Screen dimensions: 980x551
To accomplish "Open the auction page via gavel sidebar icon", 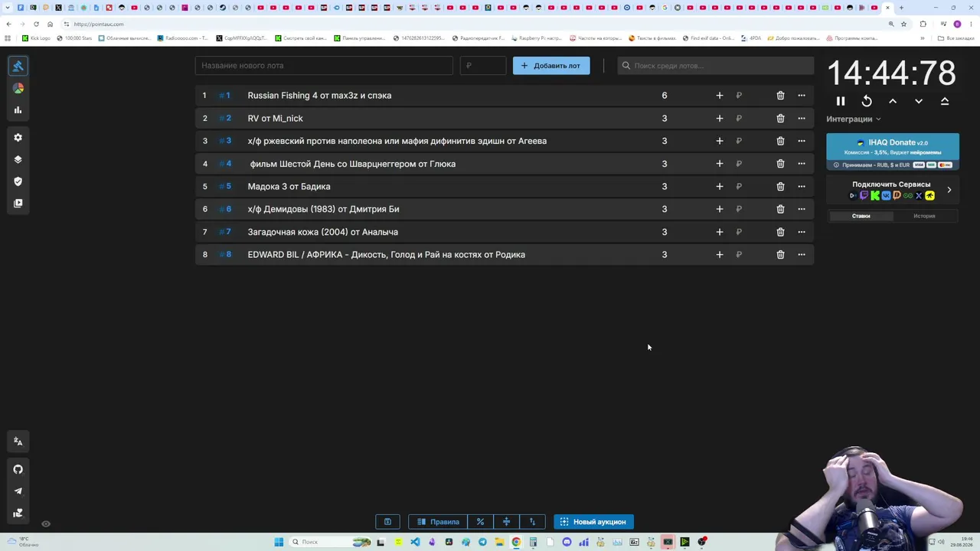I will tap(18, 66).
